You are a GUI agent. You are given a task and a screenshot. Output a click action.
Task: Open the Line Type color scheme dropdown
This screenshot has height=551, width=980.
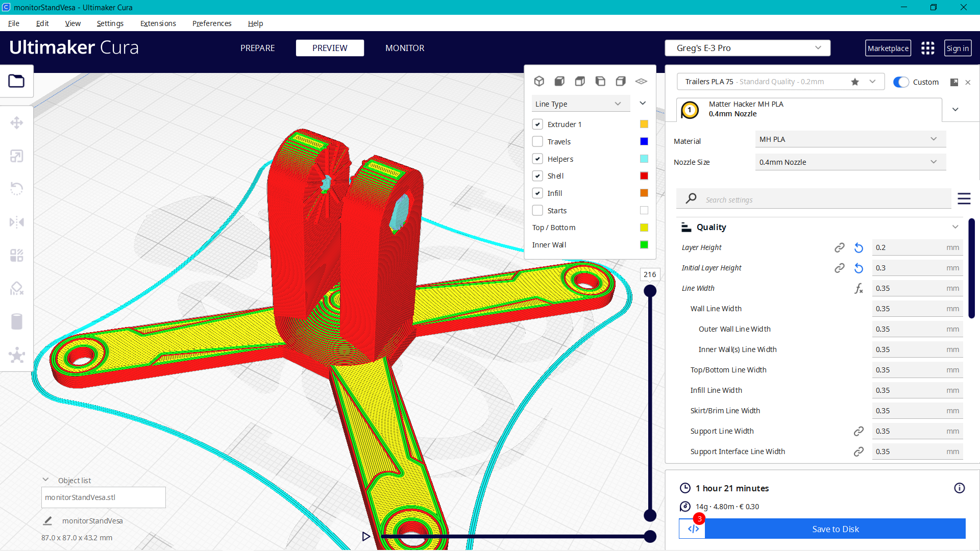(x=581, y=104)
